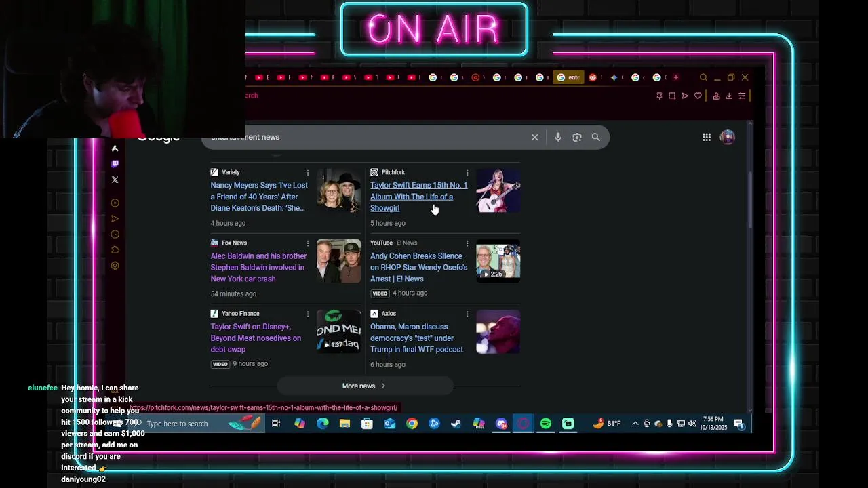This screenshot has height=488, width=868.
Task: Click the play icon in browser toolbar
Action: (x=685, y=96)
